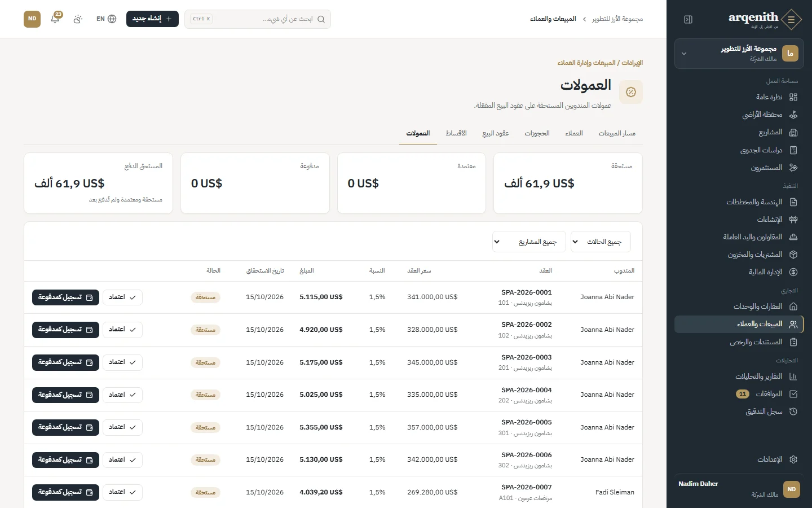Approve commission for SPA-2026-0007
Screen dimensions: 812x508
(x=122, y=492)
